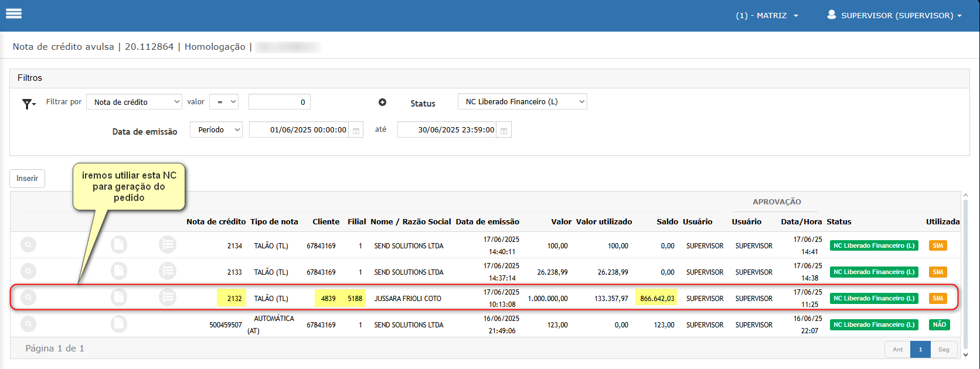
Task: Click client name JUSSARA FRIOLI COTO
Action: 408,299
